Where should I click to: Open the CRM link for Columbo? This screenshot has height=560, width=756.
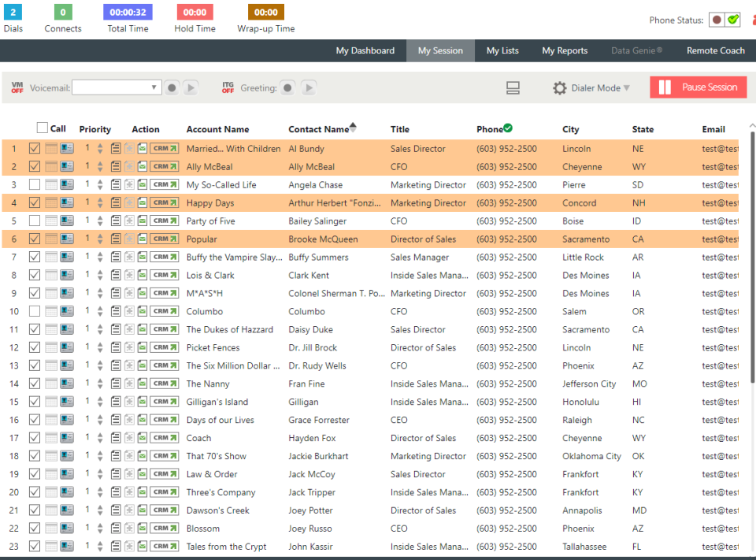point(165,311)
